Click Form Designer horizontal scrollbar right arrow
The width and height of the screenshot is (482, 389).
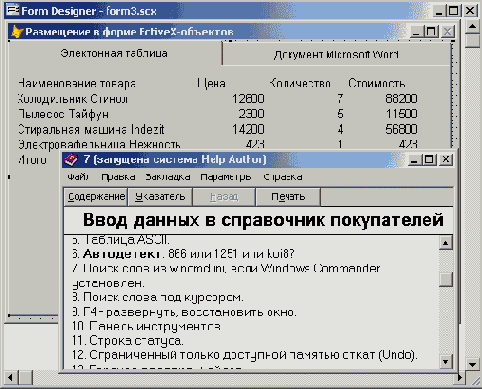tap(459, 378)
